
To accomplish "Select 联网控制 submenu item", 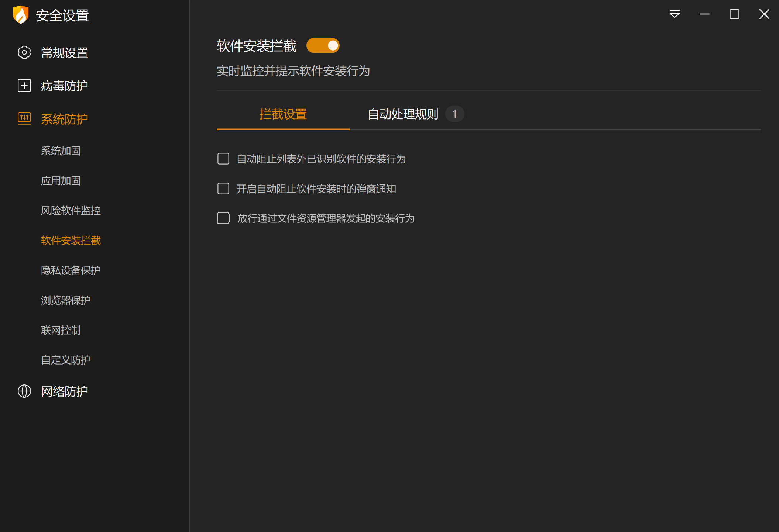I will 61,330.
